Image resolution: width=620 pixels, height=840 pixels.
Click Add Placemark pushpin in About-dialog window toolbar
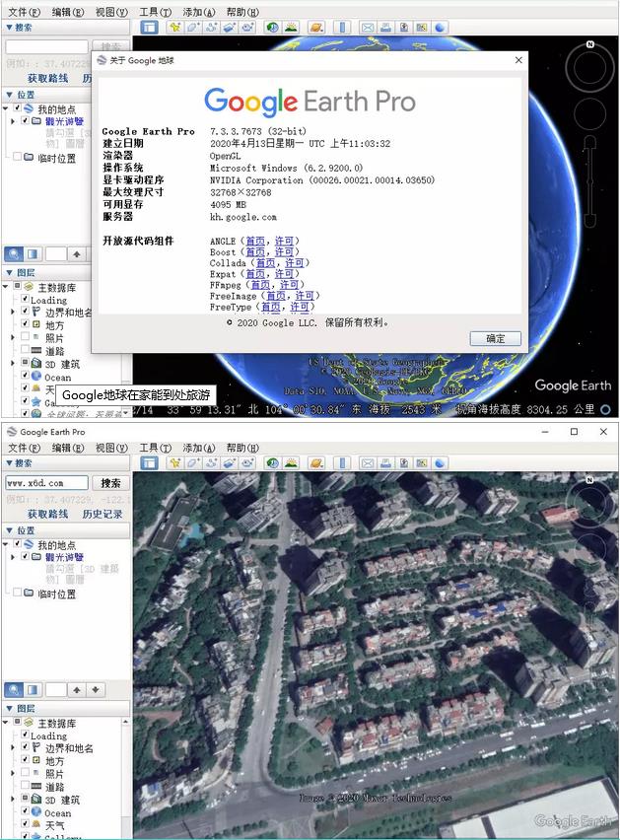point(174,28)
